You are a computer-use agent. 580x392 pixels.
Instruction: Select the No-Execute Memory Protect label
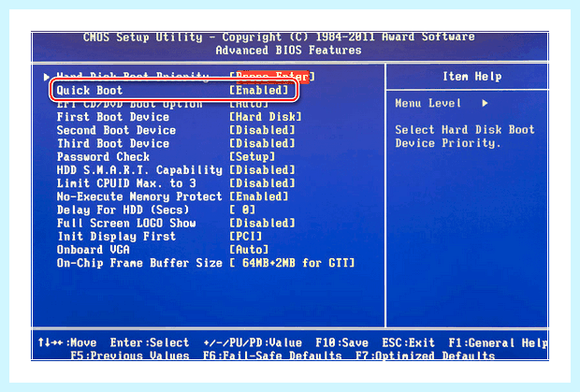coord(139,196)
